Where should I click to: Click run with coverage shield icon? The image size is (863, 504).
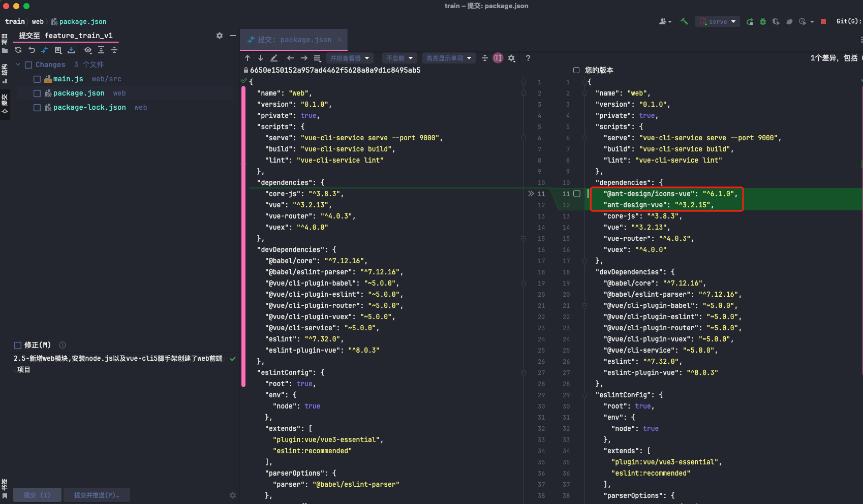click(x=776, y=21)
